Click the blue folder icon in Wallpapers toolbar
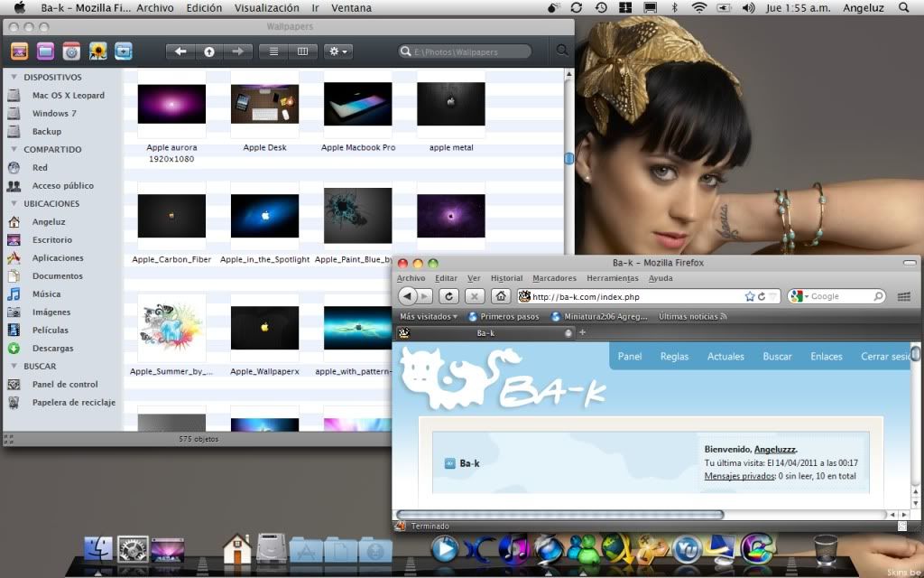Viewport: 924px width, 578px height. click(123, 51)
